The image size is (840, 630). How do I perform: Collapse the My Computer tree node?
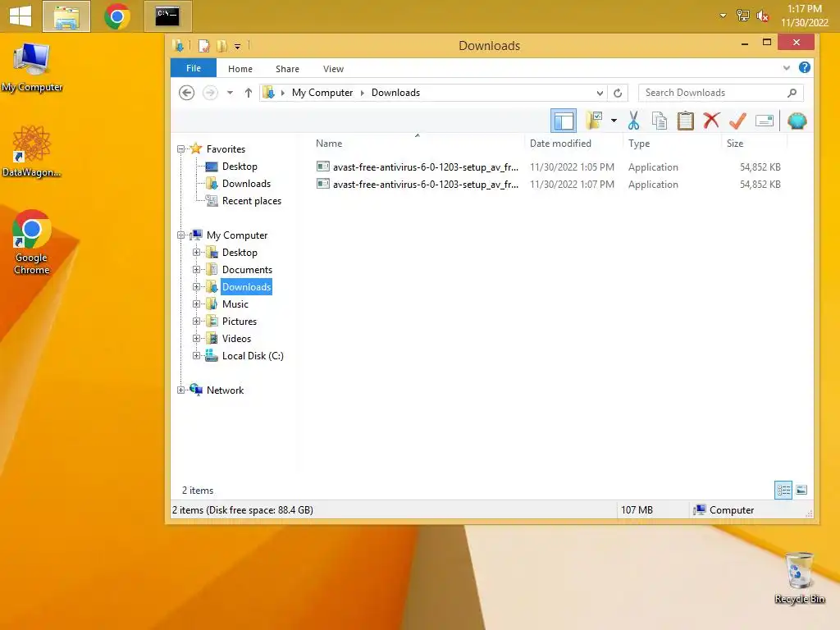pyautogui.click(x=181, y=235)
